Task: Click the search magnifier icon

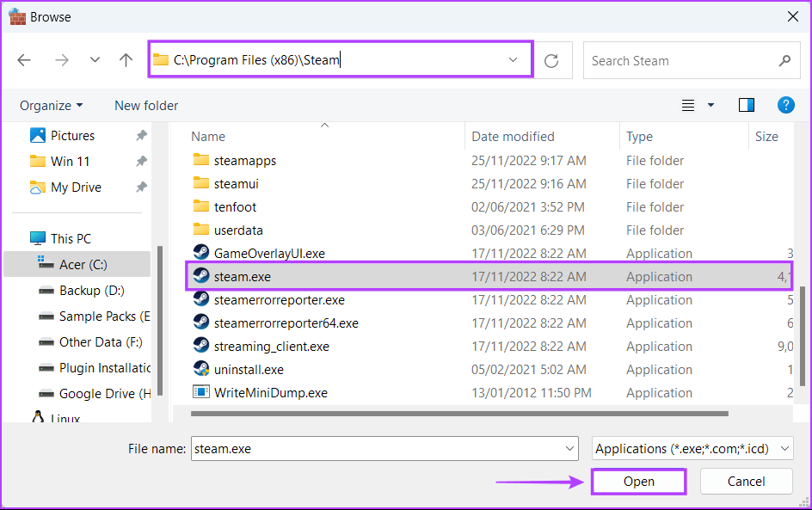Action: [785, 60]
